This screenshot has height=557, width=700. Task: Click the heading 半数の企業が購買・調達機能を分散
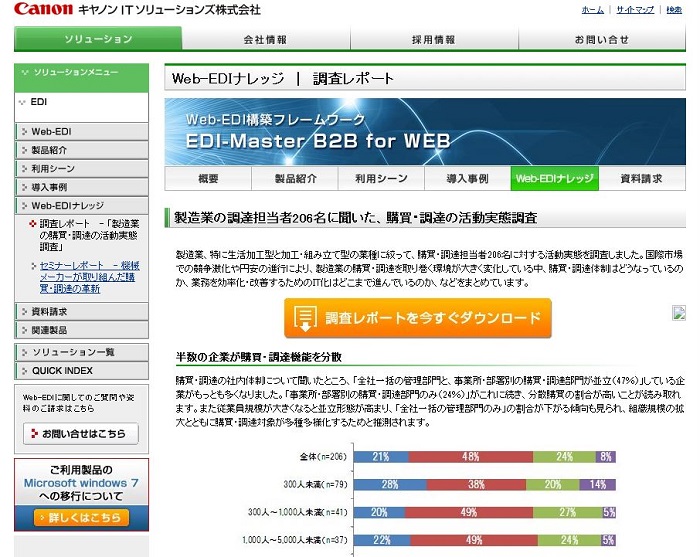(x=259, y=357)
